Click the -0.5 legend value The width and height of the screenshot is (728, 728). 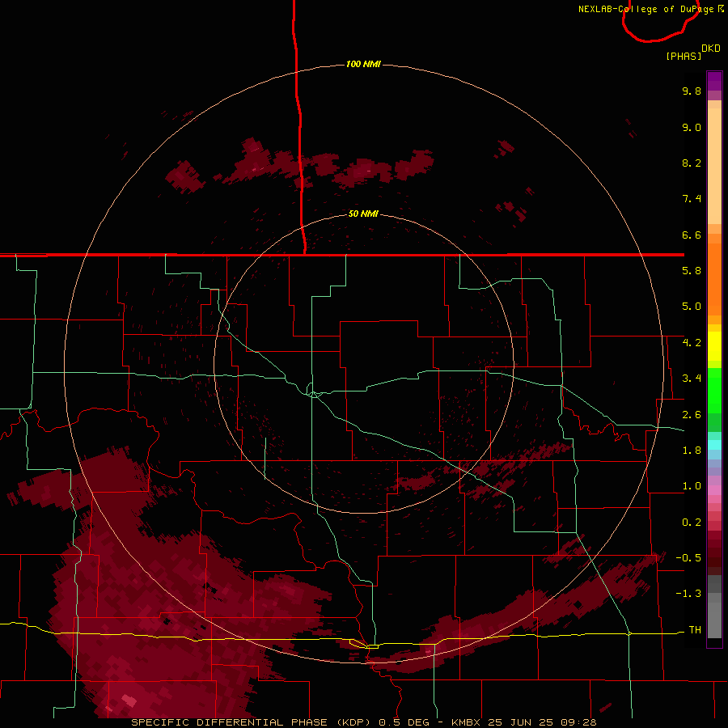pyautogui.click(x=688, y=558)
